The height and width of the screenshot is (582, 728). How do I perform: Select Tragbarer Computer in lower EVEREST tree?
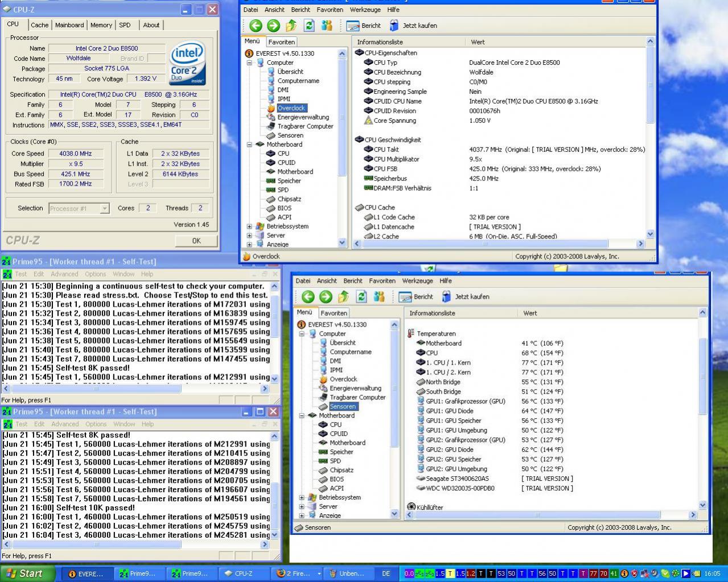(357, 397)
